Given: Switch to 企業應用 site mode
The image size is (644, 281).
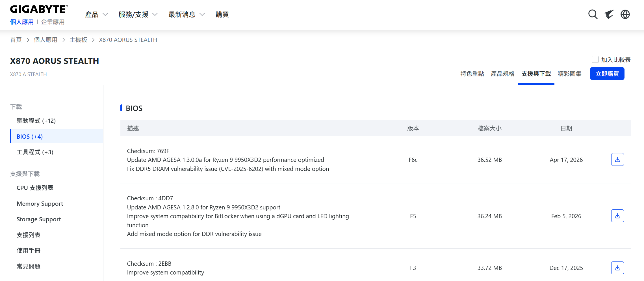Looking at the screenshot, I should [53, 22].
